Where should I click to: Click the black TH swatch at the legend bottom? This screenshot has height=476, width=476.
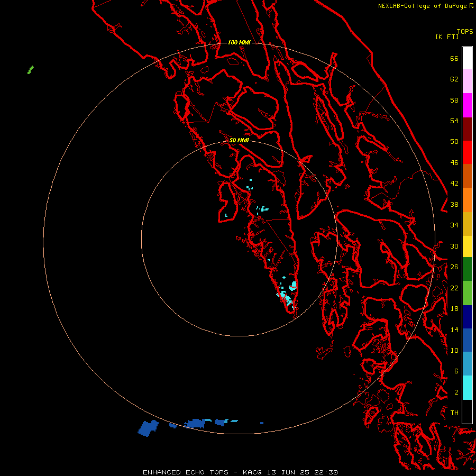(x=467, y=411)
